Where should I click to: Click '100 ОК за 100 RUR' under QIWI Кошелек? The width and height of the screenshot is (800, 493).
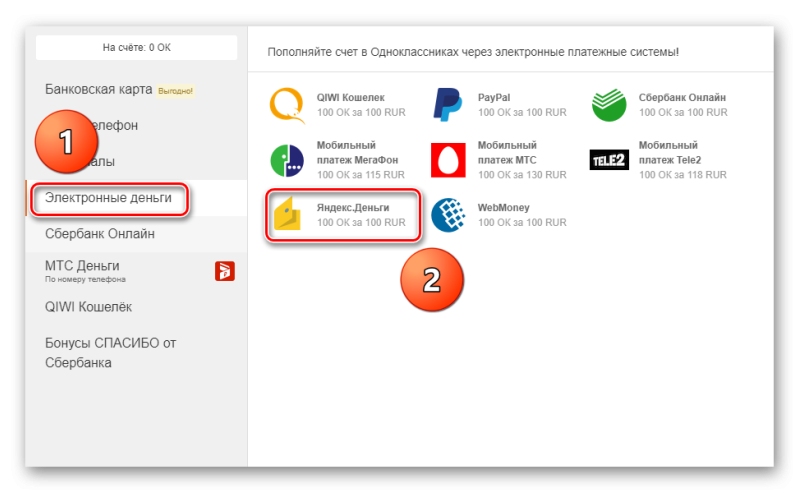(361, 112)
